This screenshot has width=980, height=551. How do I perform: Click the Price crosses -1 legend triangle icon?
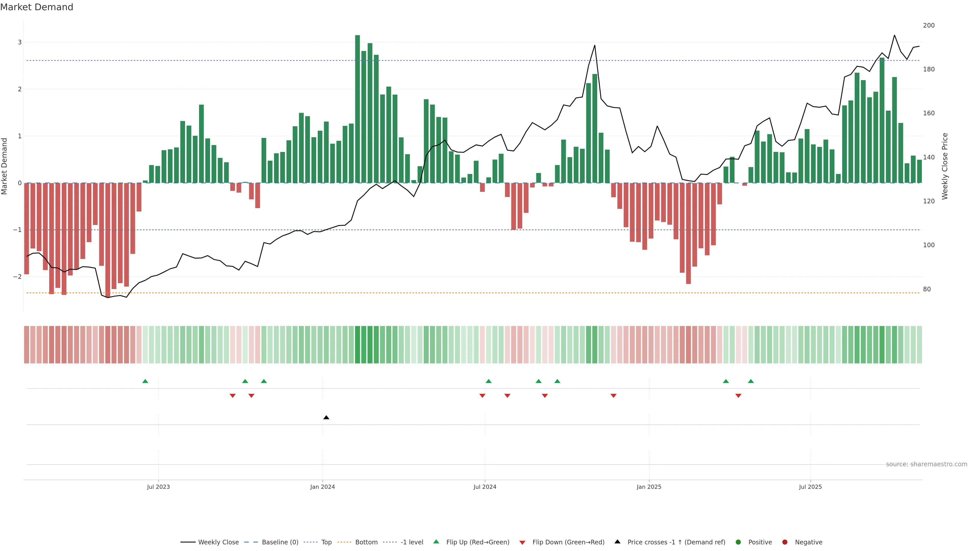click(617, 542)
